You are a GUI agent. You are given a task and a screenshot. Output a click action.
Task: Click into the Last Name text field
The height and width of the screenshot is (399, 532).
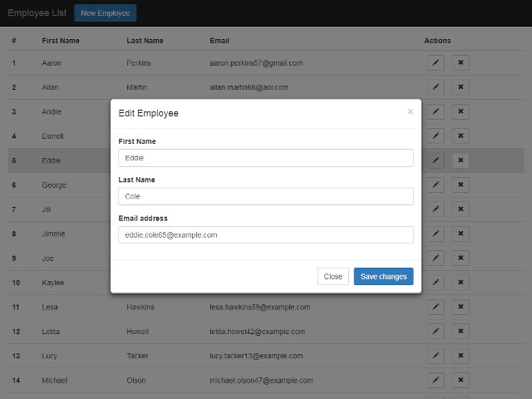(x=266, y=196)
